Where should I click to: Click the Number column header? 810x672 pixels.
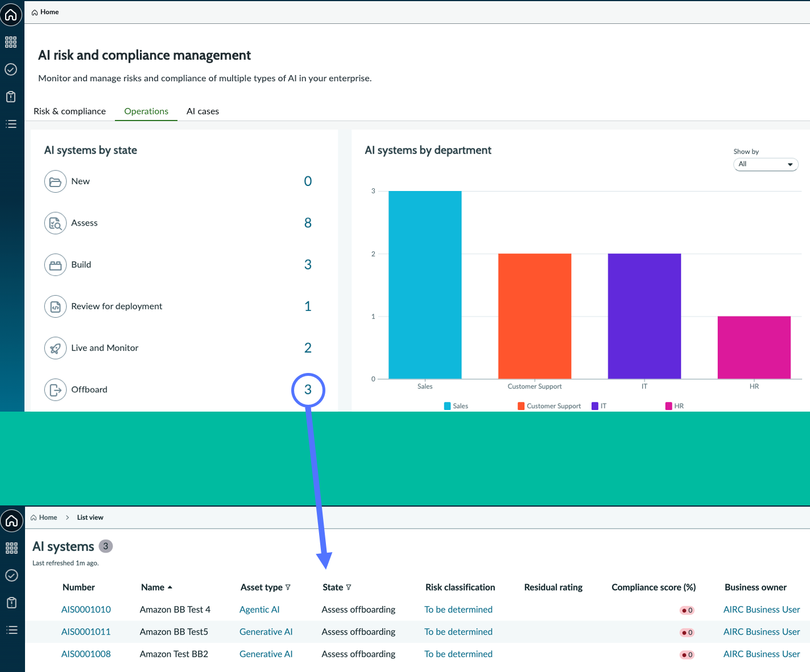[x=78, y=587]
